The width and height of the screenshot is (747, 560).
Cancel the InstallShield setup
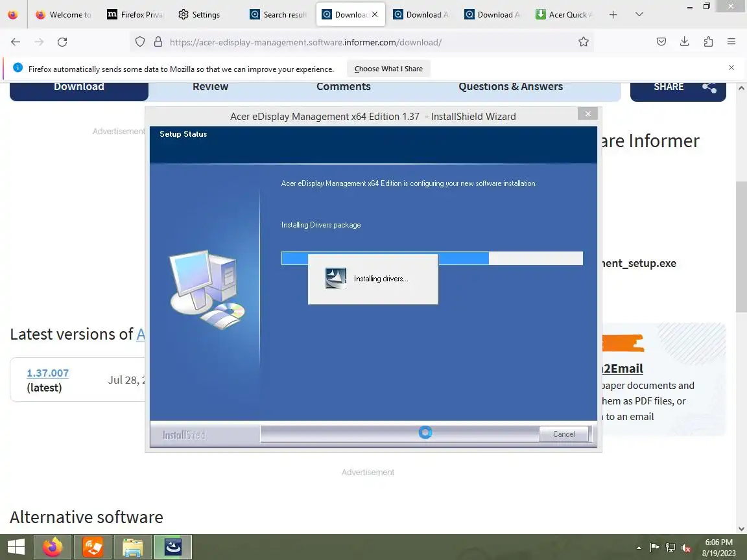[x=563, y=434]
